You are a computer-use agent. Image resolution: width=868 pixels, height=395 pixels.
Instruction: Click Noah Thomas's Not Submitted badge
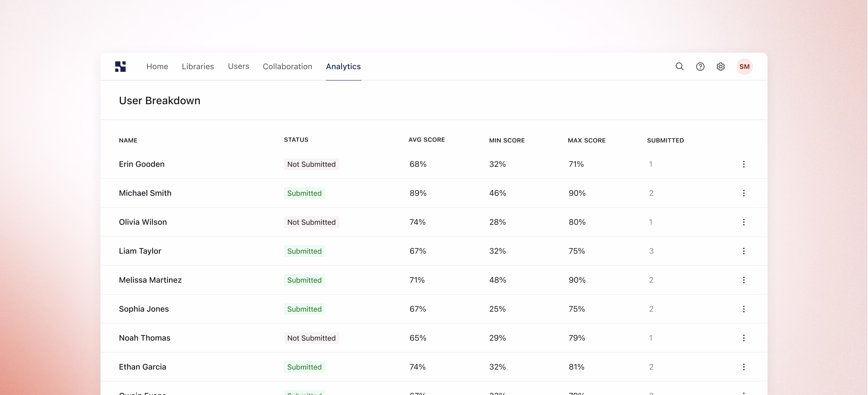[x=311, y=338]
